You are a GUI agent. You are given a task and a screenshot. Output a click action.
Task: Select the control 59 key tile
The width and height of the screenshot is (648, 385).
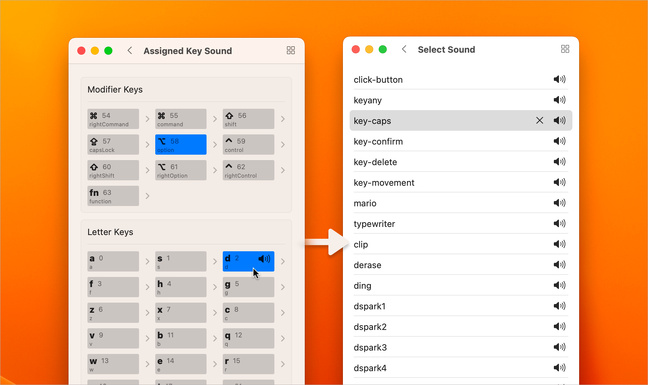tap(248, 145)
